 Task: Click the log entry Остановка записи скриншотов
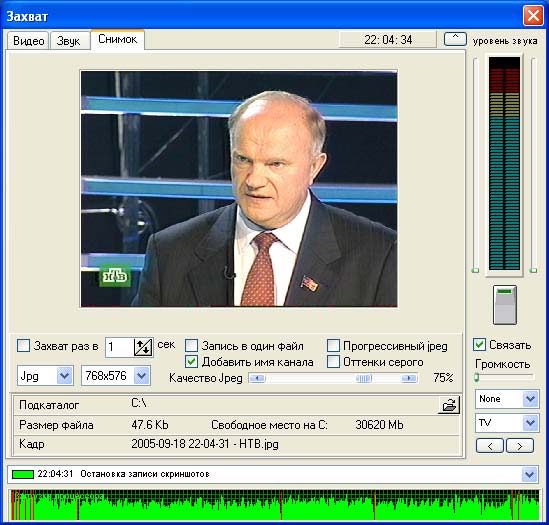coord(145,474)
